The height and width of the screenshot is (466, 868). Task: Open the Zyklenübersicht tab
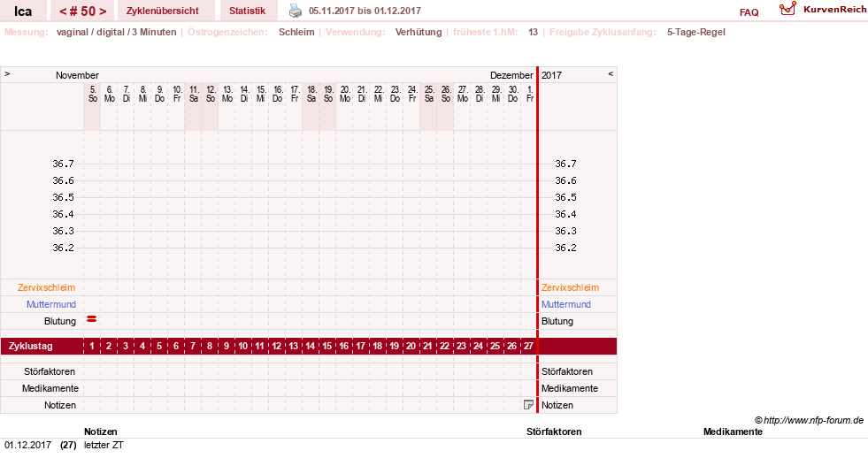162,11
